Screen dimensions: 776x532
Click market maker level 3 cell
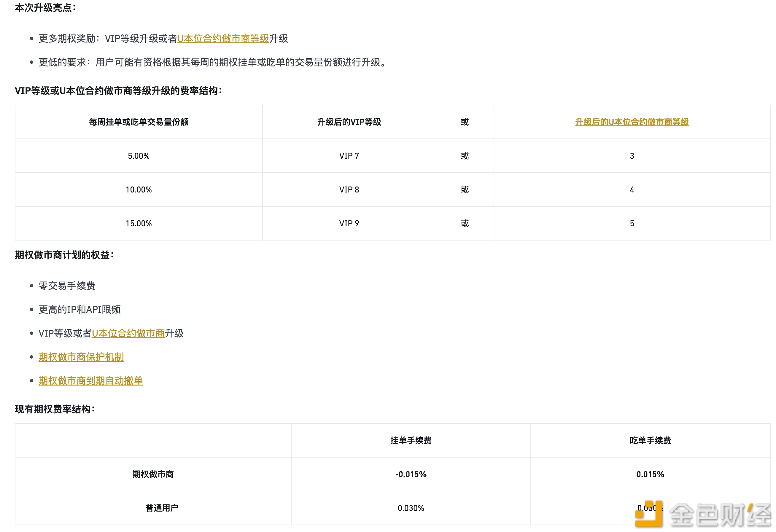(632, 156)
